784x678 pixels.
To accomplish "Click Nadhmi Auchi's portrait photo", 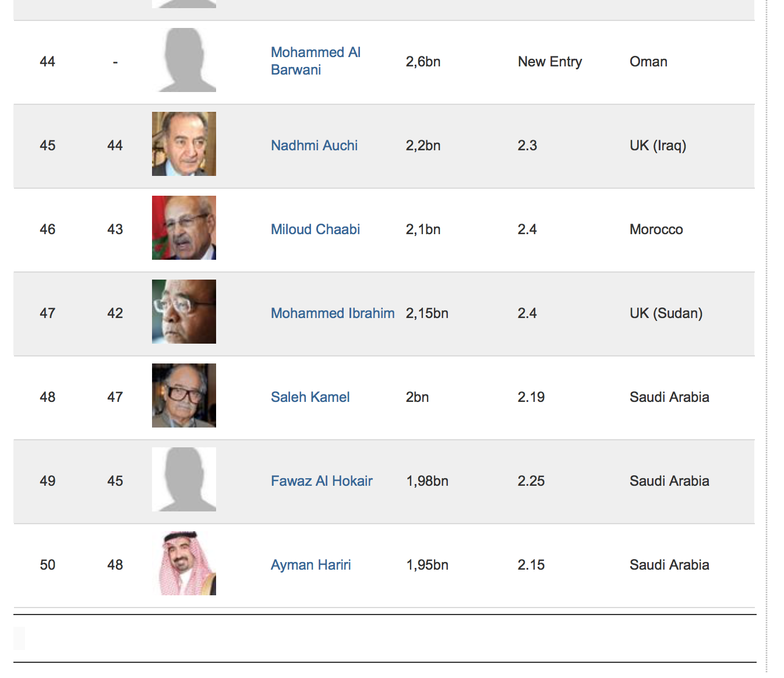I will pos(184,144).
